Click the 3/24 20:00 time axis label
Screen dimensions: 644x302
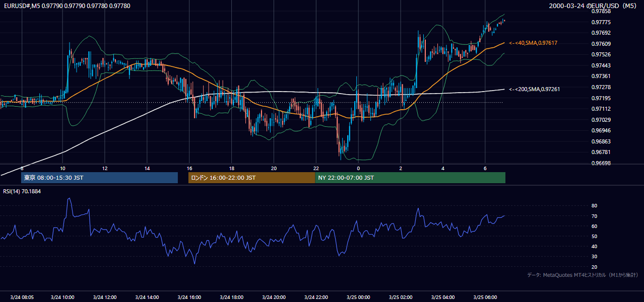tap(274, 297)
